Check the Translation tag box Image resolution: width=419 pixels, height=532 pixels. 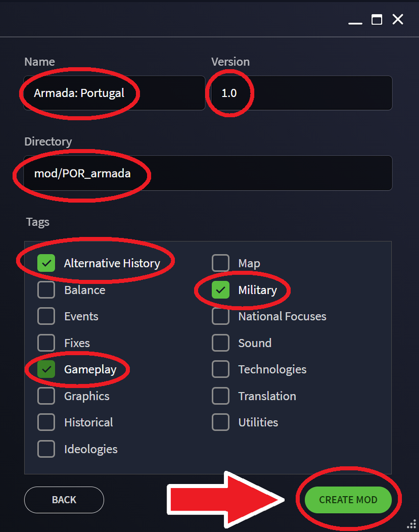[221, 396]
